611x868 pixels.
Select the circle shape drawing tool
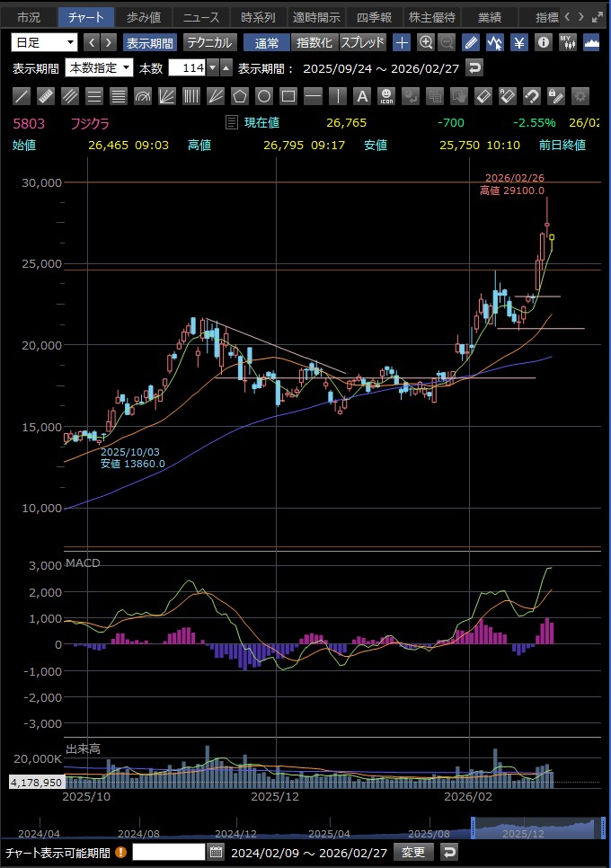pyautogui.click(x=264, y=96)
